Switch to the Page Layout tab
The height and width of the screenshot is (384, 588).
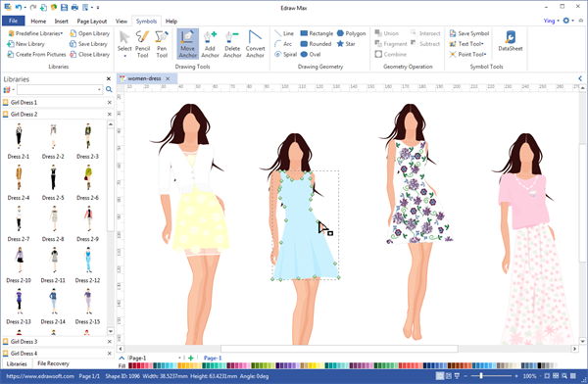pos(92,22)
